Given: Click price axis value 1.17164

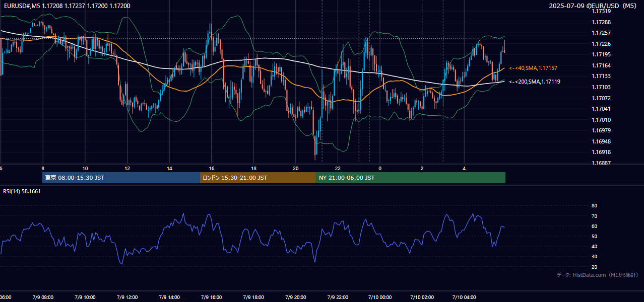Looking at the screenshot, I should pos(601,65).
